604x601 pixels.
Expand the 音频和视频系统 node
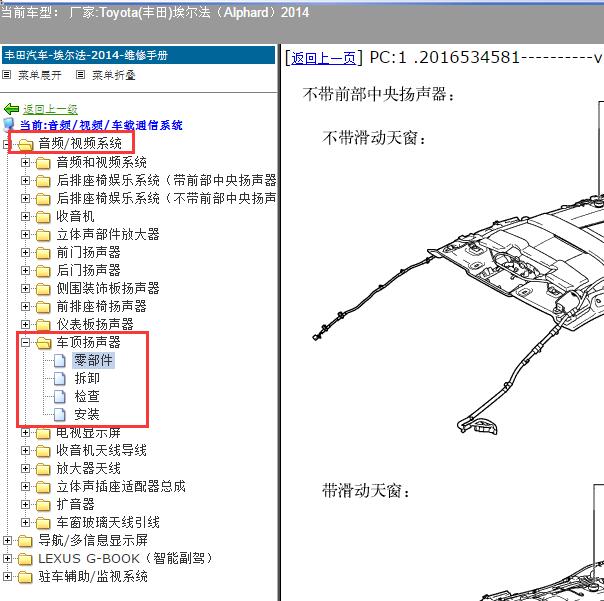coord(25,163)
